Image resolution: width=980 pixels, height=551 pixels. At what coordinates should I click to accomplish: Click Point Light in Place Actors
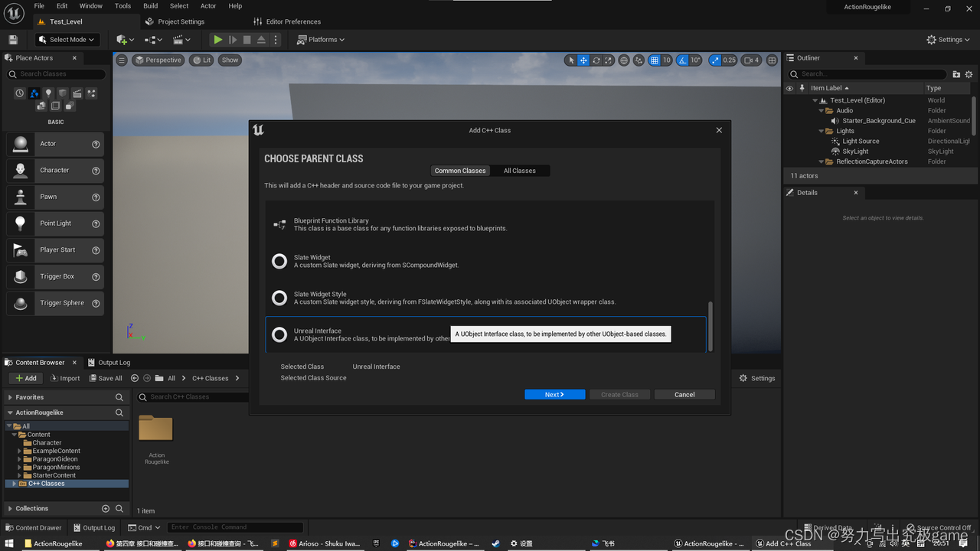point(55,223)
